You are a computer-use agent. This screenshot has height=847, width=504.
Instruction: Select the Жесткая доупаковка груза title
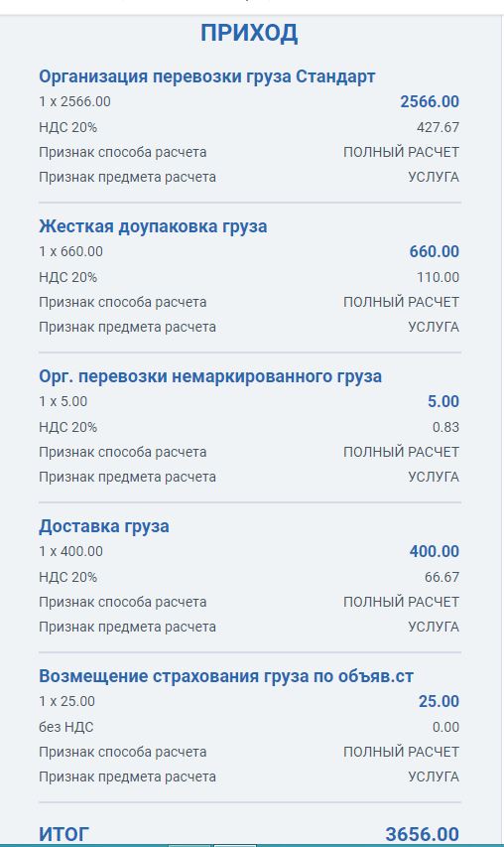[153, 226]
